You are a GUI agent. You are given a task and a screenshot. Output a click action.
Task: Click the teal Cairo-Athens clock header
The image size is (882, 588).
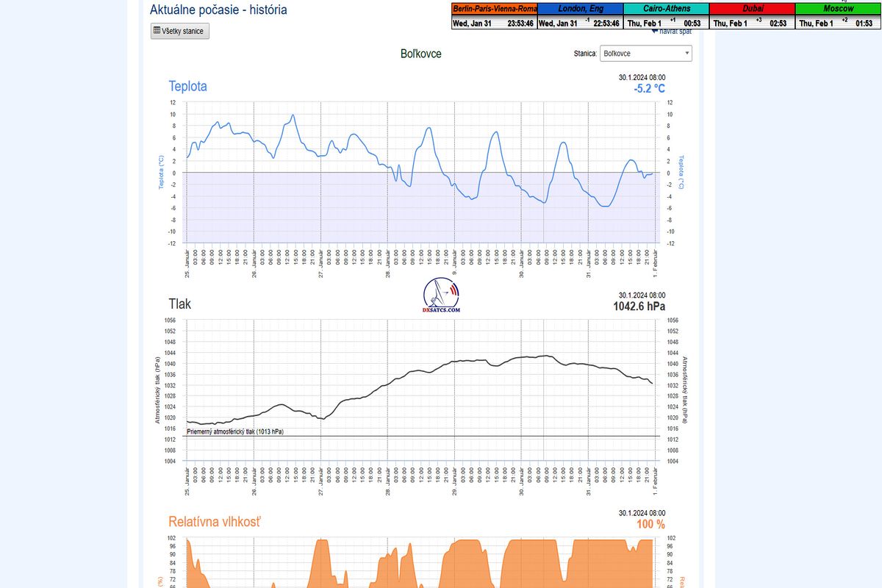tap(666, 9)
